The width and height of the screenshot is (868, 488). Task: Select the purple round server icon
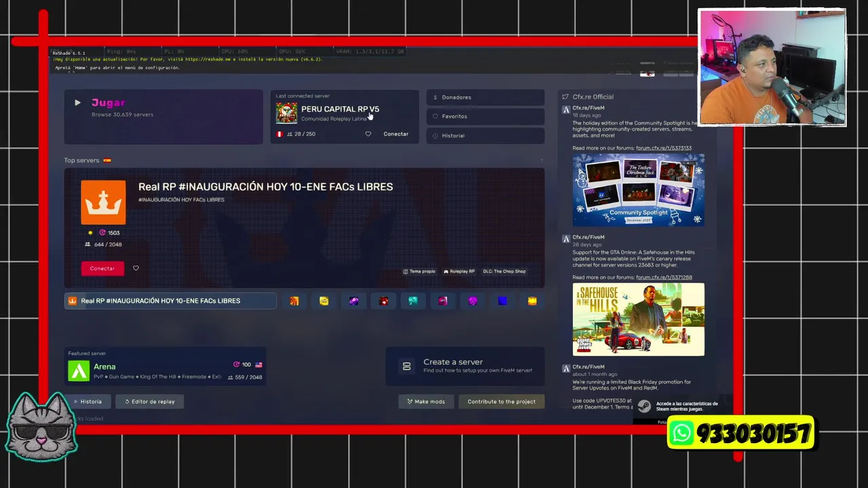pyautogui.click(x=473, y=301)
